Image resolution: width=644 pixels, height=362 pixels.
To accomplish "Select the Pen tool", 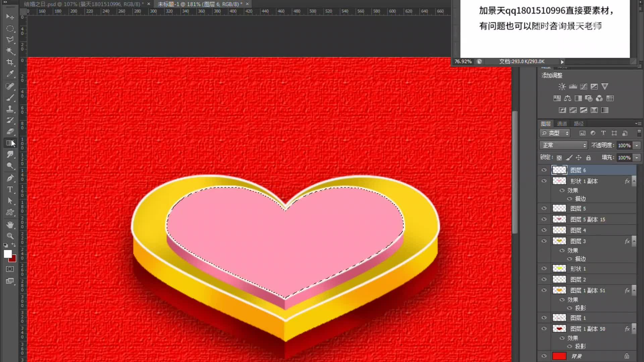I will pyautogui.click(x=10, y=178).
